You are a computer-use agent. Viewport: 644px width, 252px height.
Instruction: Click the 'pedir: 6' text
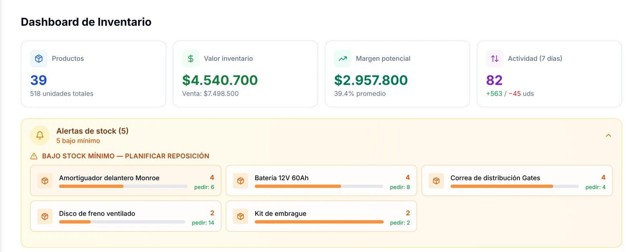pos(204,187)
